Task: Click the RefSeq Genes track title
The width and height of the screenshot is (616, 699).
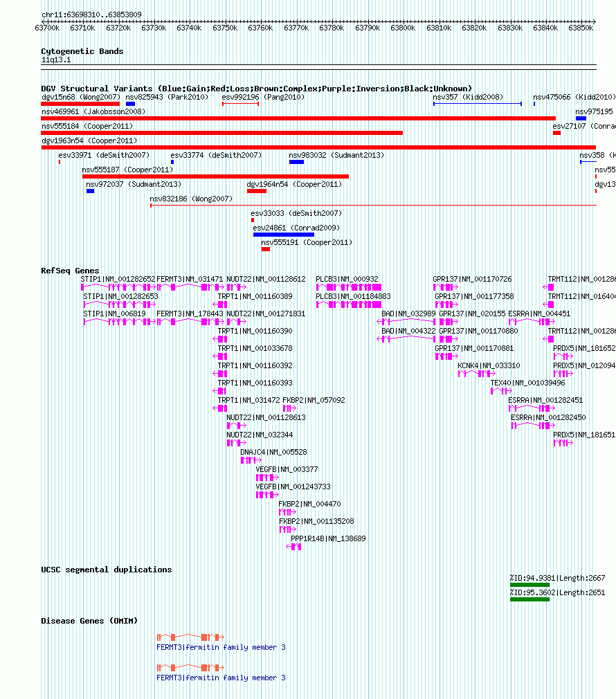Action: [x=70, y=271]
